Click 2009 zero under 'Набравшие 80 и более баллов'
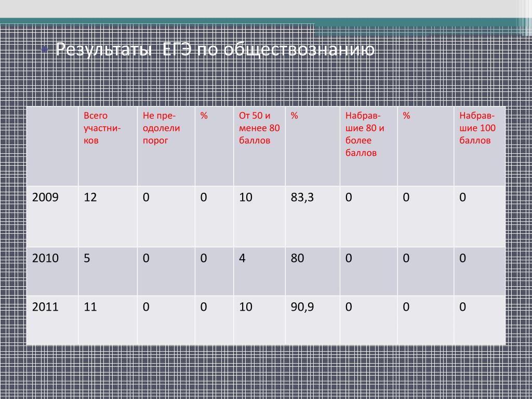This screenshot has width=532, height=399. (349, 197)
